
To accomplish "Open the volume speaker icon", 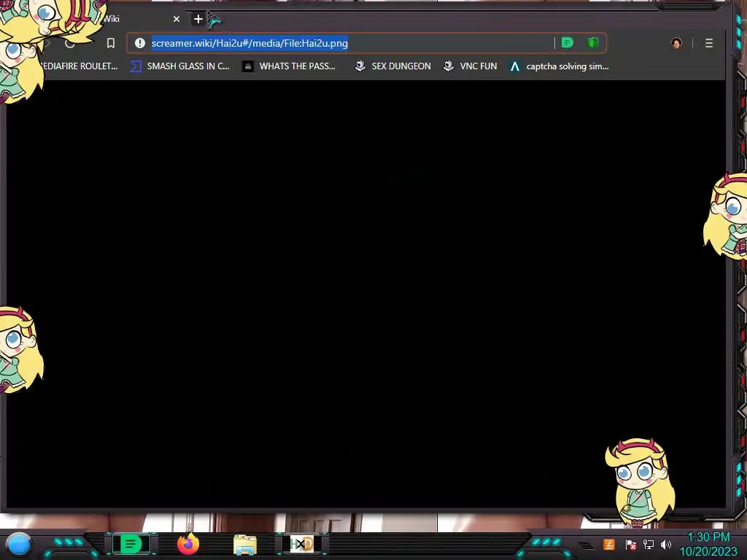I will coord(666,544).
